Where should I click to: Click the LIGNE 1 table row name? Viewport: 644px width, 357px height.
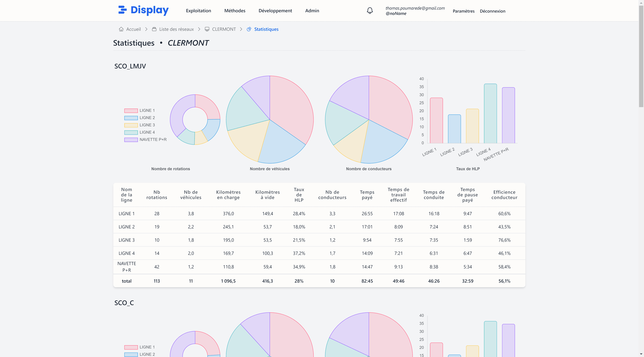pos(126,213)
